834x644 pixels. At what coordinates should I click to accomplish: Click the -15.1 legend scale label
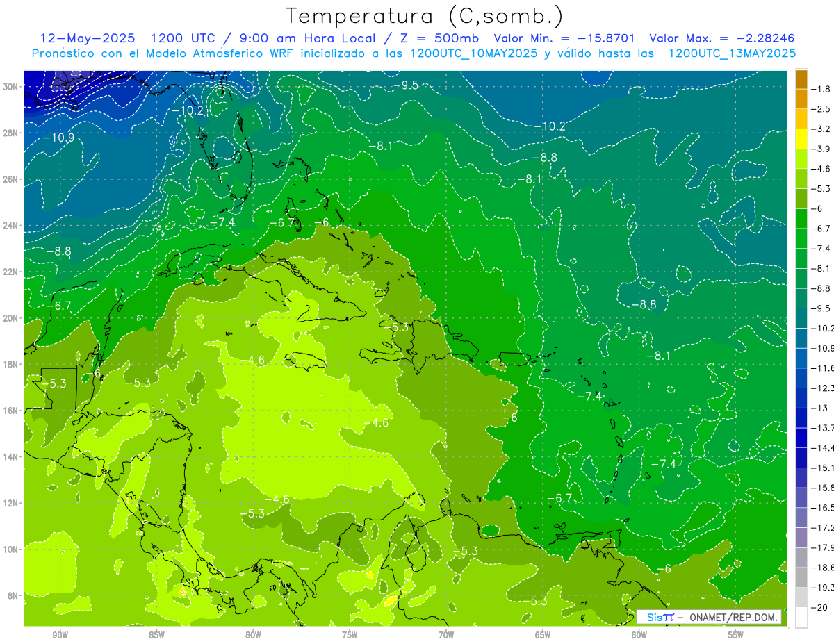(x=824, y=468)
